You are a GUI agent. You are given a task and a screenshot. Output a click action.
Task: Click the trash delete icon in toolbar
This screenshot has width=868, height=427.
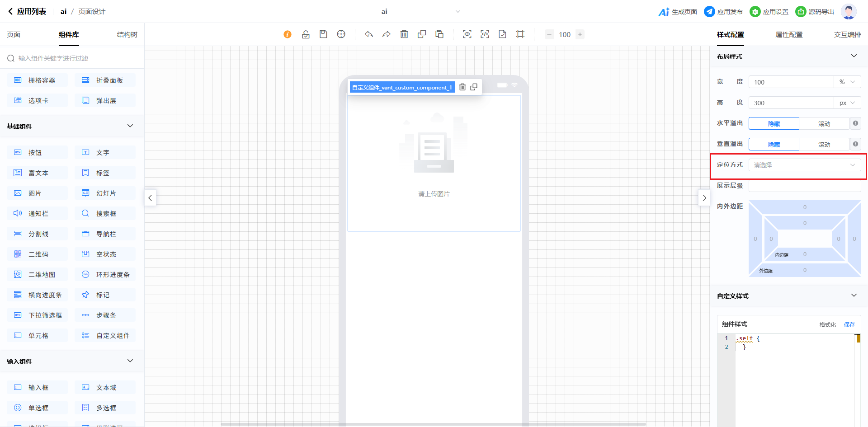click(x=404, y=34)
